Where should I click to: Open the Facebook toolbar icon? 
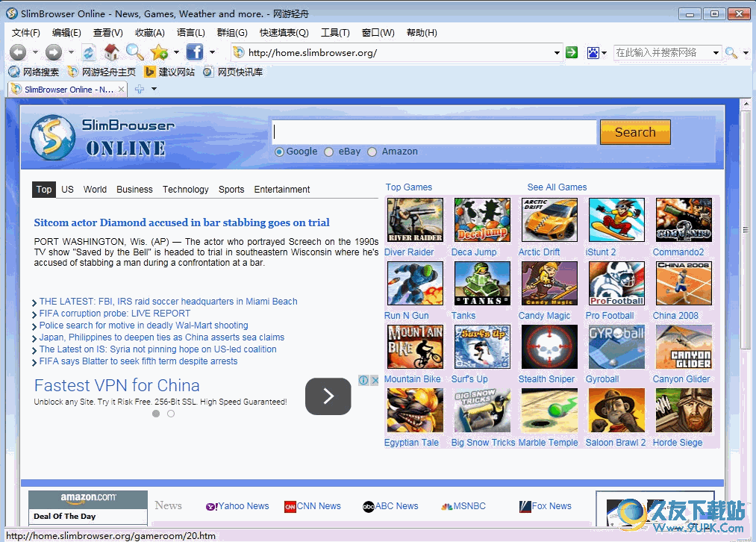tap(195, 52)
